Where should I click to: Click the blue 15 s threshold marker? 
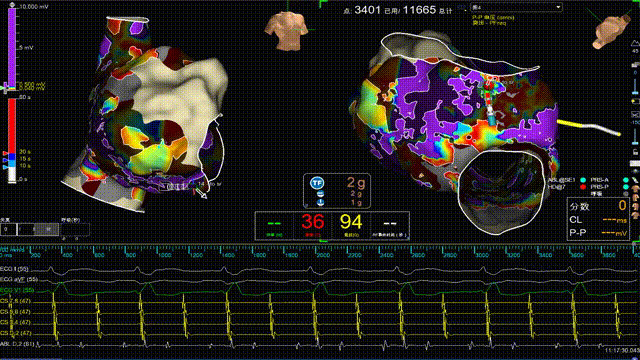[x=5, y=160]
